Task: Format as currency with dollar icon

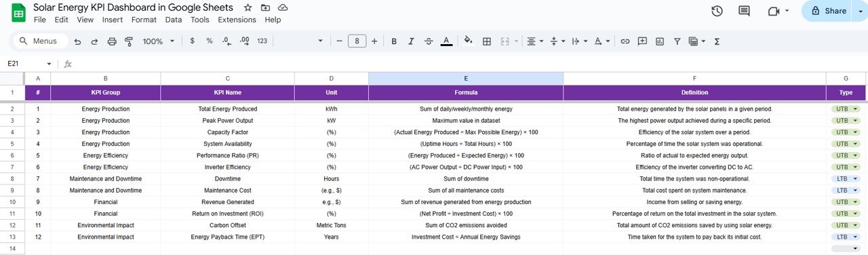Action: coord(193,41)
